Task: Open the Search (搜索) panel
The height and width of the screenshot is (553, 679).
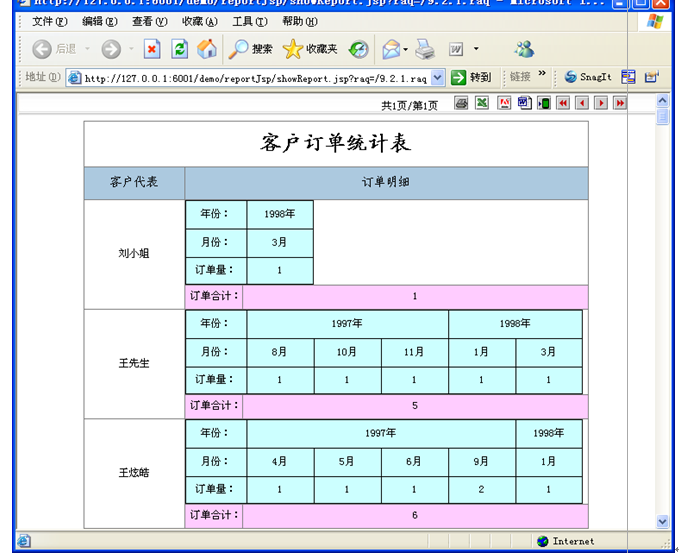Action: coord(251,49)
